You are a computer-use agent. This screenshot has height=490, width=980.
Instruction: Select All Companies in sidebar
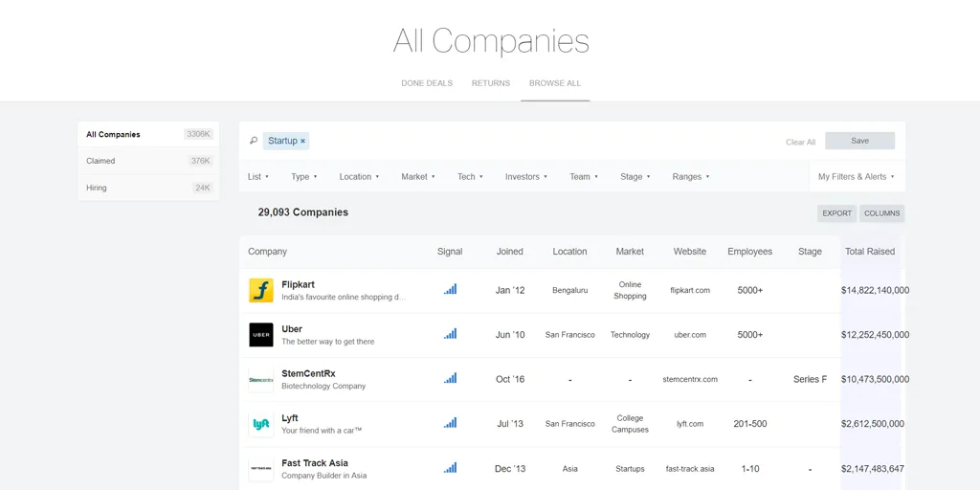[x=148, y=134]
